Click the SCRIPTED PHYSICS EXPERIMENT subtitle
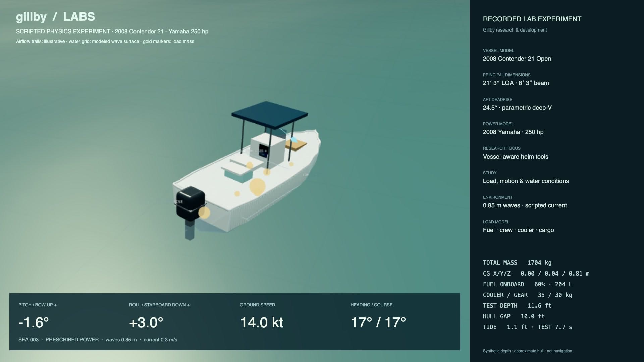Image resolution: width=644 pixels, height=362 pixels. coord(112,31)
